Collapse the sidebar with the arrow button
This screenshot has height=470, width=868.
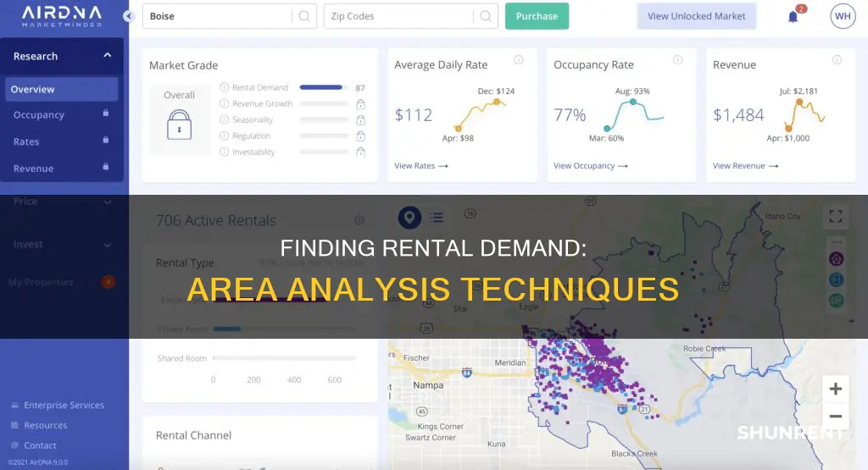click(129, 16)
